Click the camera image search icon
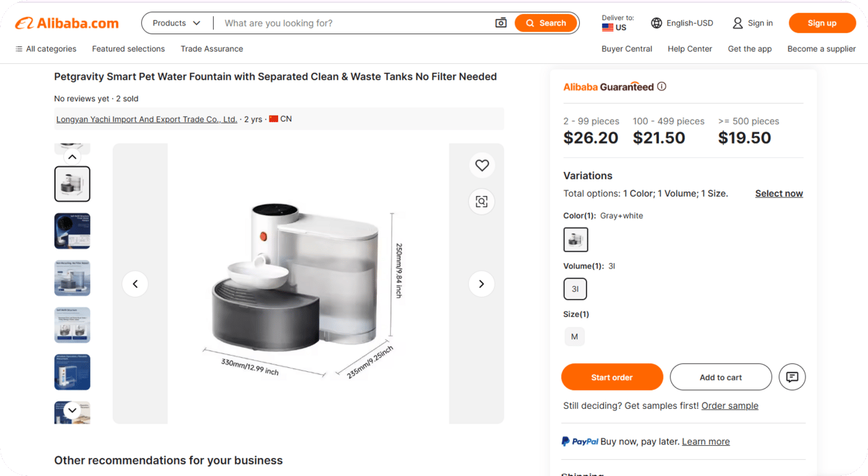The image size is (868, 476). [x=501, y=23]
